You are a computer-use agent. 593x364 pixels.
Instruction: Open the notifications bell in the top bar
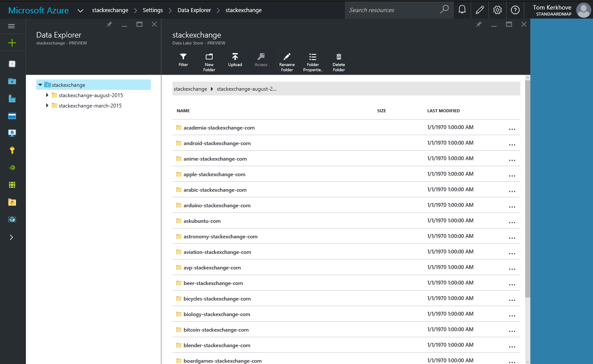point(462,9)
